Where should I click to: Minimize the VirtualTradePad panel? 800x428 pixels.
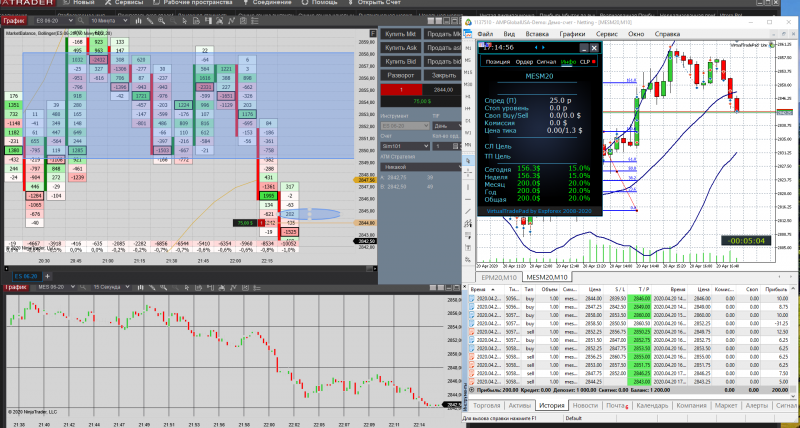click(x=584, y=47)
